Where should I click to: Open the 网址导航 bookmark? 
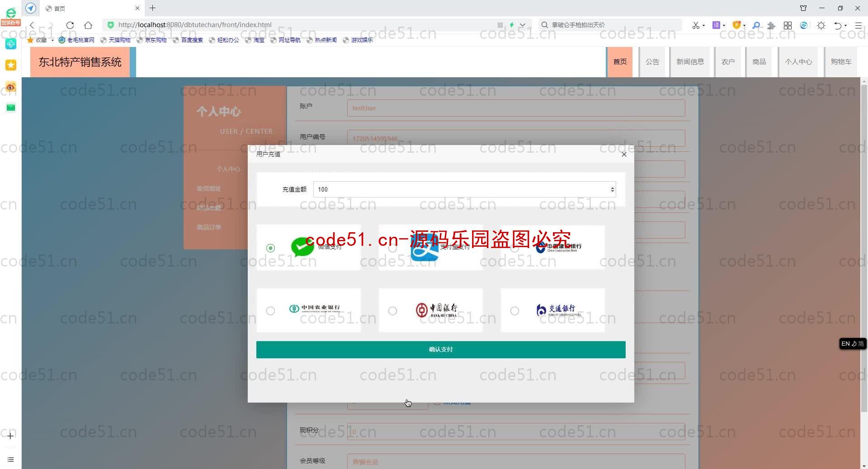pos(286,40)
